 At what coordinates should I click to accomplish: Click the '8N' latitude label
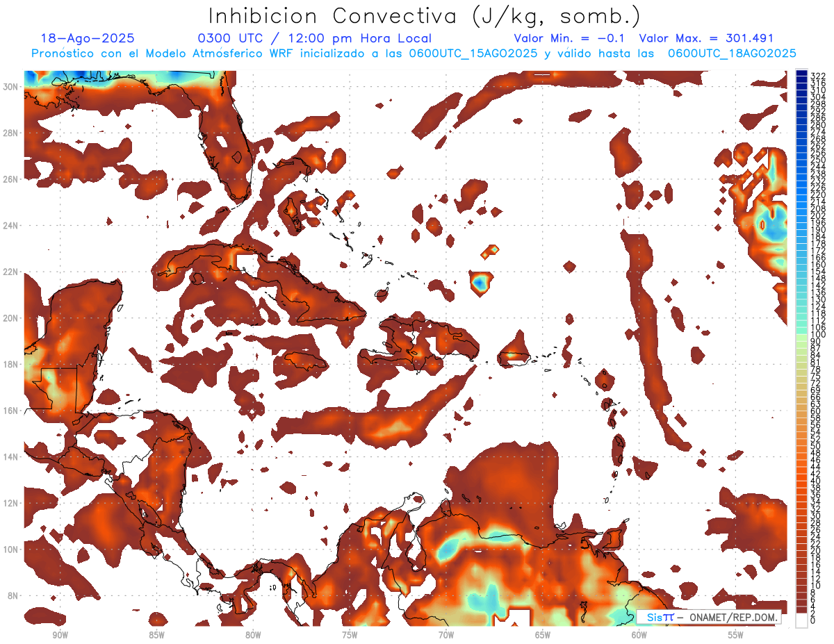[x=14, y=595]
